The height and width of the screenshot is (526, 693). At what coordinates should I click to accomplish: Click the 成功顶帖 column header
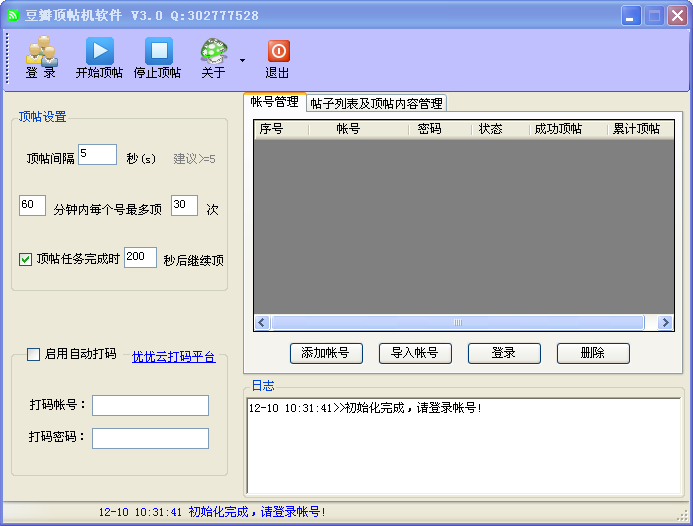[x=568, y=129]
